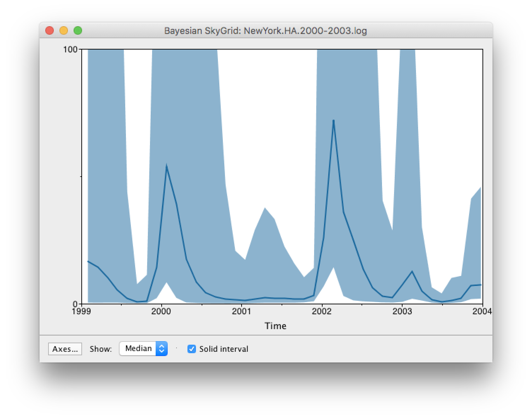Minimize window with yellow button
The image size is (532, 419).
64,30
